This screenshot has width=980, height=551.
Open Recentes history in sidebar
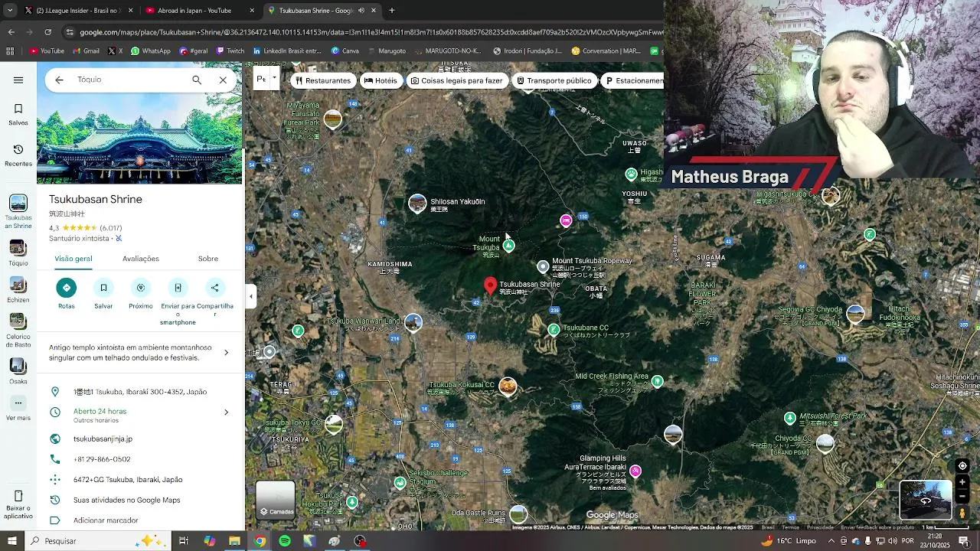coord(18,155)
